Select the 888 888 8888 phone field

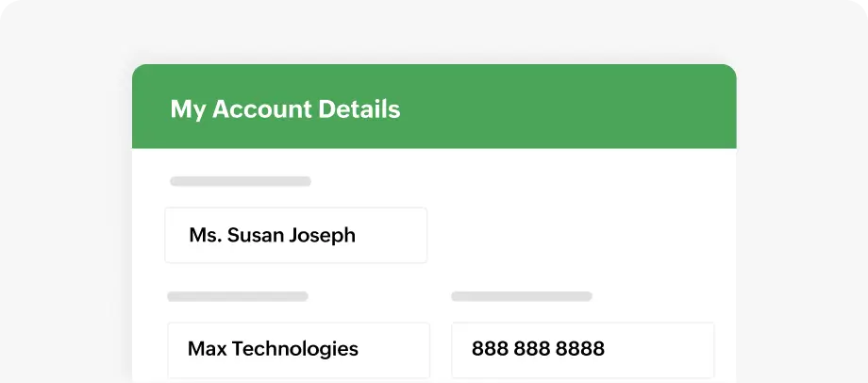coord(582,349)
